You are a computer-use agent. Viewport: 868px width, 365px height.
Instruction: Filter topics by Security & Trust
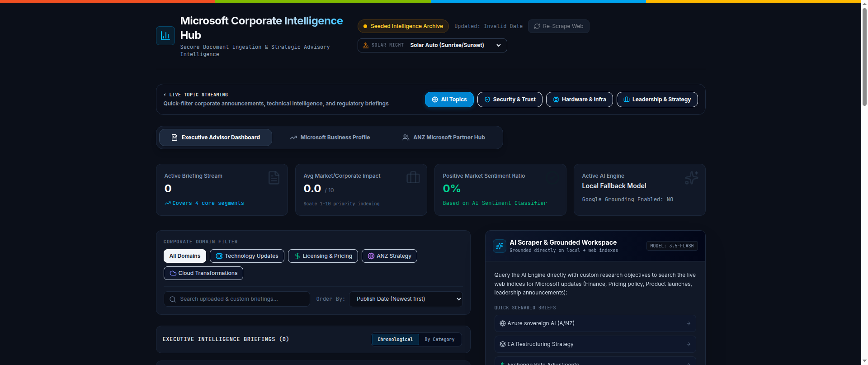point(510,100)
